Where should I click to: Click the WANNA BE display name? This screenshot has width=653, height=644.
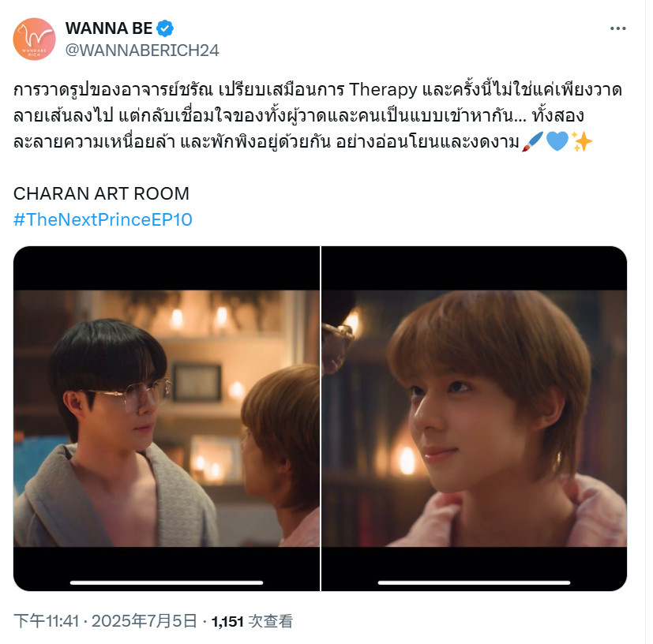[109, 28]
